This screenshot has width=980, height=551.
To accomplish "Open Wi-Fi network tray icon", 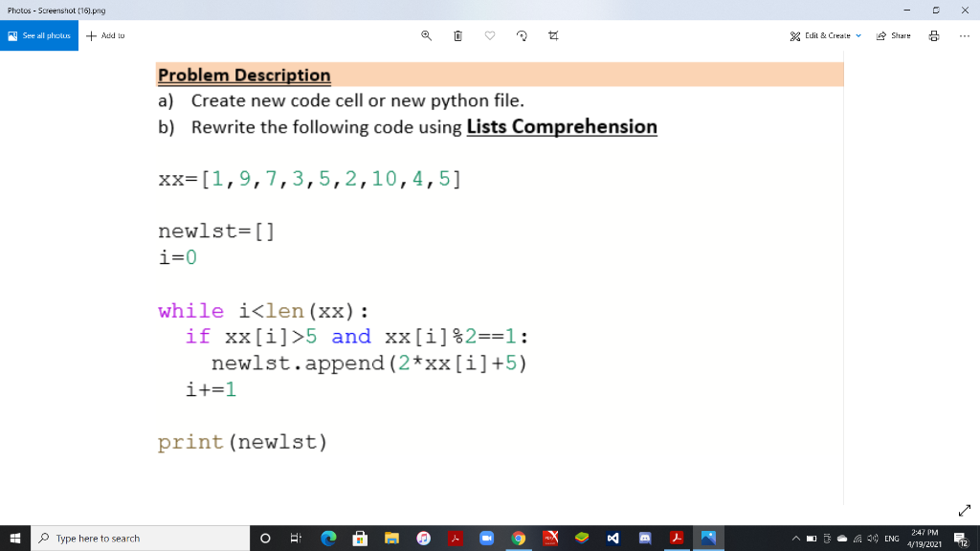I will pos(857,539).
